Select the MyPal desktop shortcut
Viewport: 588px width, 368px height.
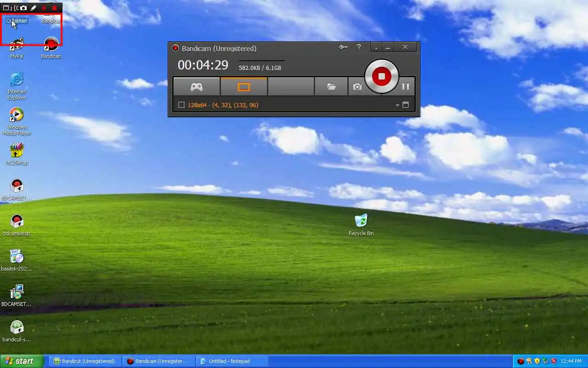click(x=17, y=49)
